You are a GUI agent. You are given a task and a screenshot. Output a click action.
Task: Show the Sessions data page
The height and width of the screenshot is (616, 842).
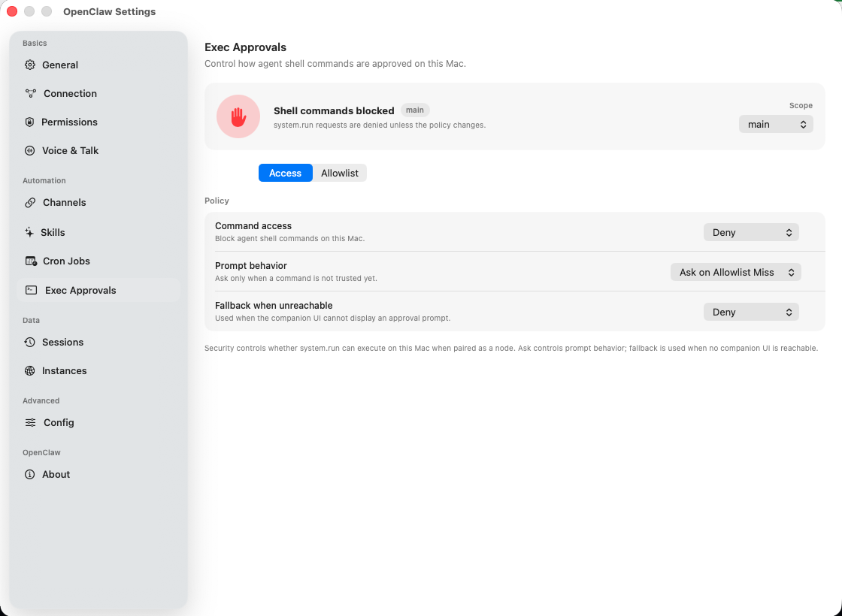[98, 343]
